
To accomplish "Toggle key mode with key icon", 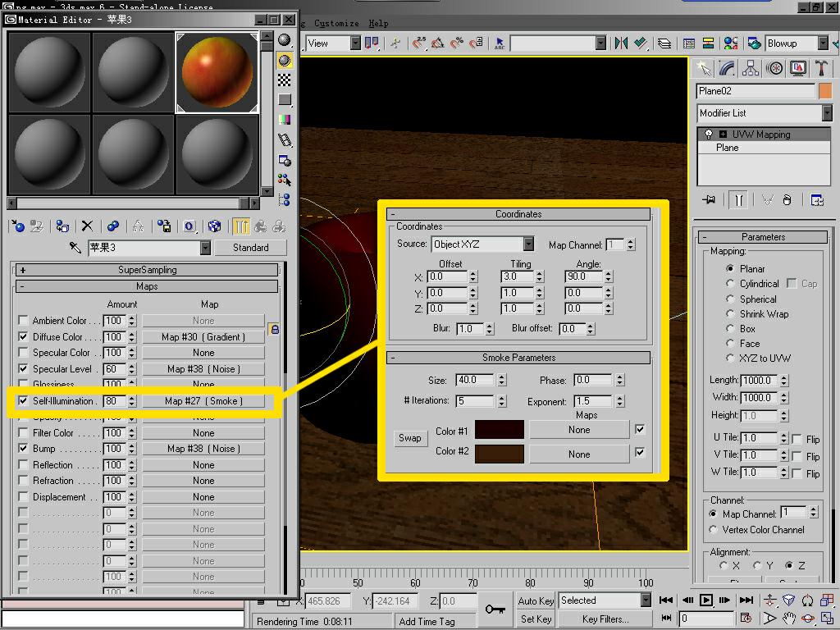I will coord(495,609).
